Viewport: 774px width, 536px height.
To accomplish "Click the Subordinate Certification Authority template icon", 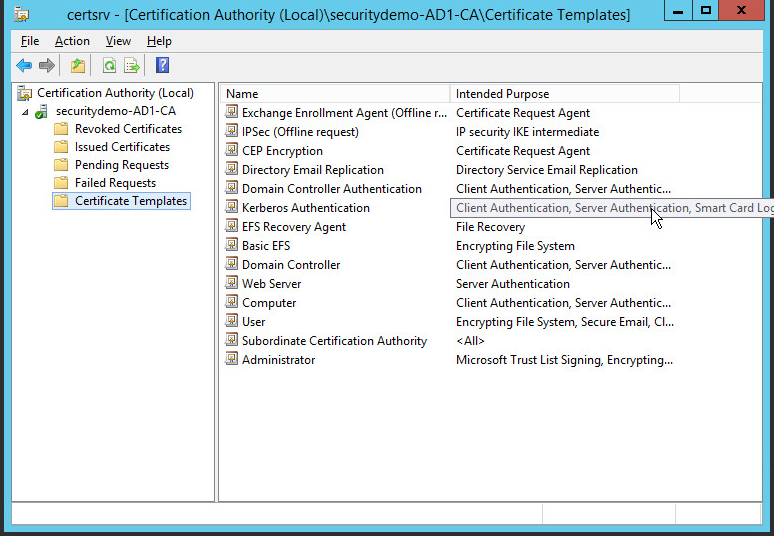I will click(x=232, y=340).
